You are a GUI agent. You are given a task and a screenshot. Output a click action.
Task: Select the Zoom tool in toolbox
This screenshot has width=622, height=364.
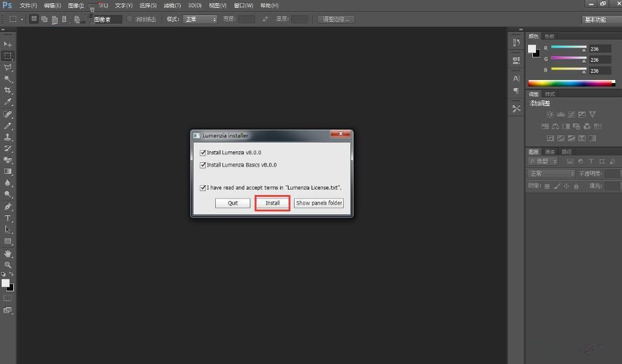click(x=7, y=265)
